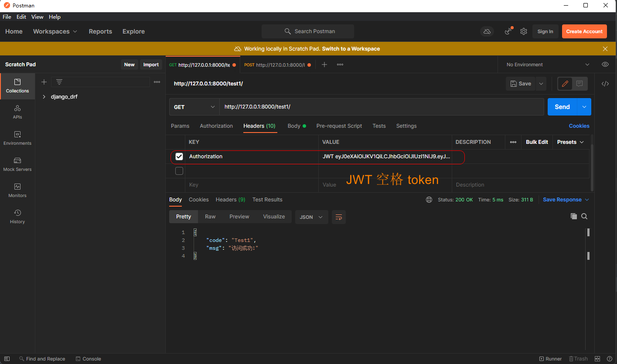
Task: Click the Import button
Action: coord(151,65)
